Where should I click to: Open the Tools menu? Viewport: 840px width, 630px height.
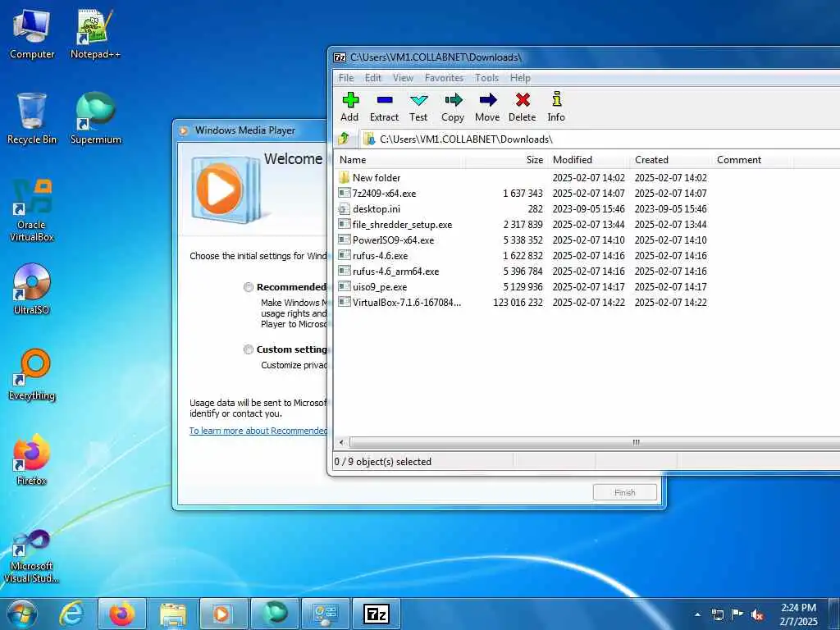[x=486, y=78]
